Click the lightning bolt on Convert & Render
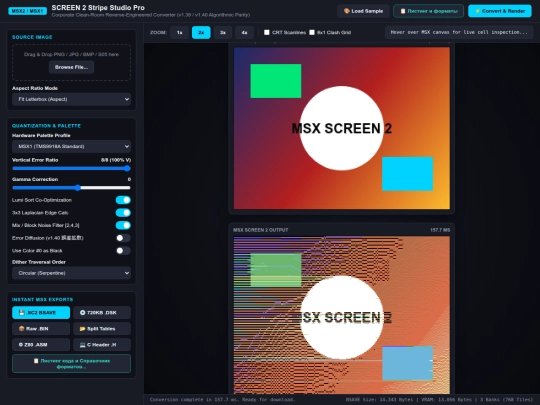This screenshot has width=540, height=405. [477, 11]
